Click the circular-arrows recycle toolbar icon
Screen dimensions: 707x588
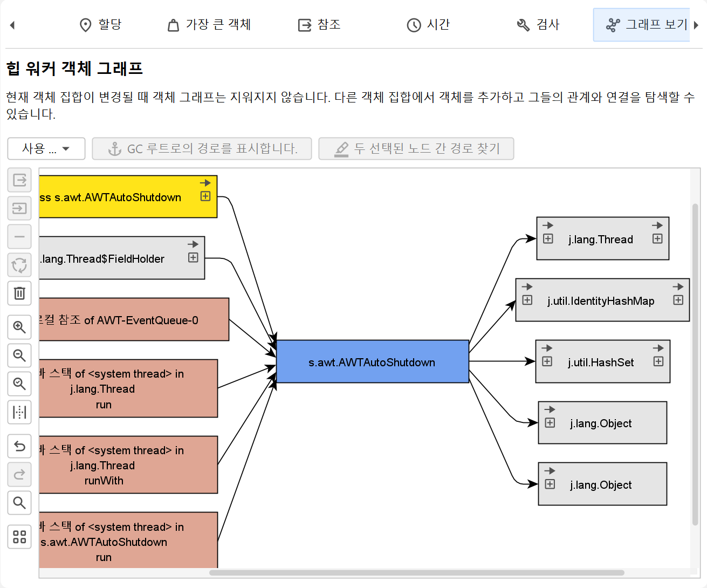(x=19, y=265)
